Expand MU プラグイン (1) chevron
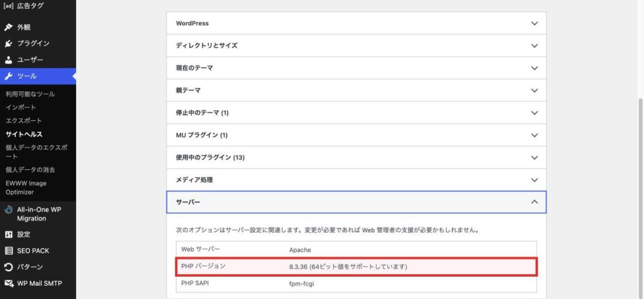The image size is (644, 299). tap(535, 135)
